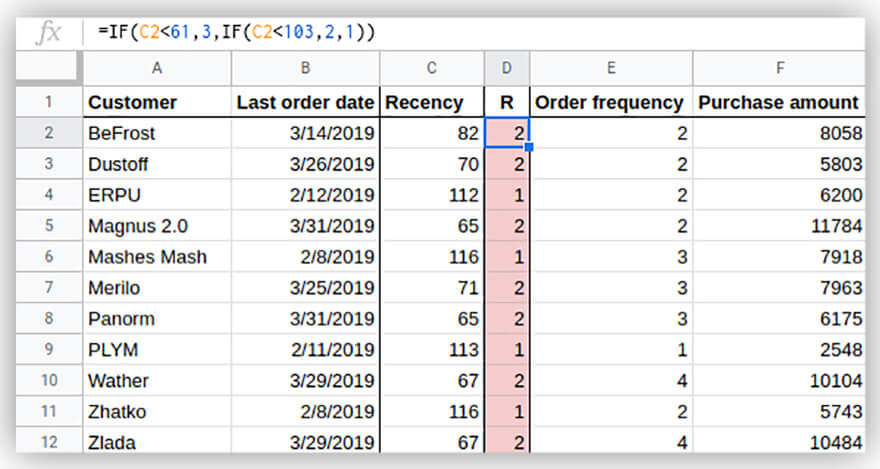Click the fx function icon
Image resolution: width=880 pixels, height=469 pixels.
(x=48, y=32)
